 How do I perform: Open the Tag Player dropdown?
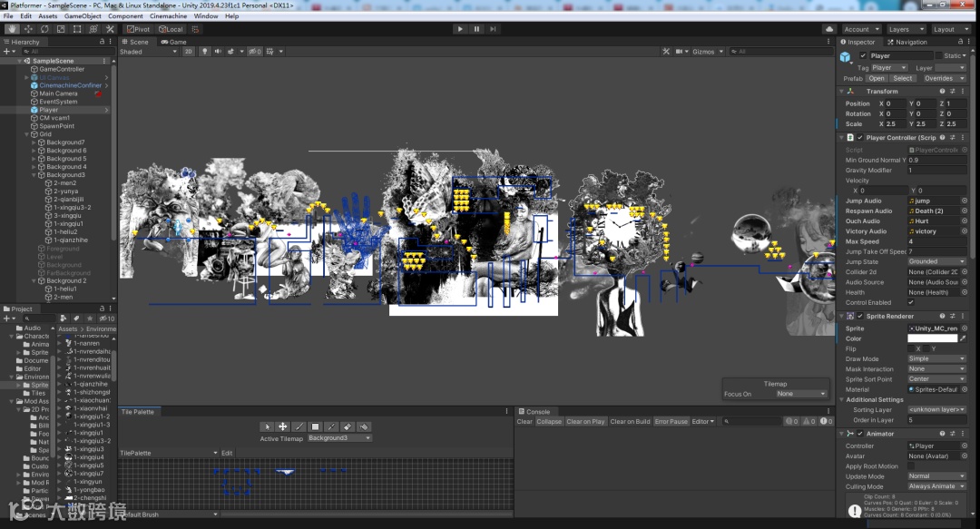click(x=888, y=67)
